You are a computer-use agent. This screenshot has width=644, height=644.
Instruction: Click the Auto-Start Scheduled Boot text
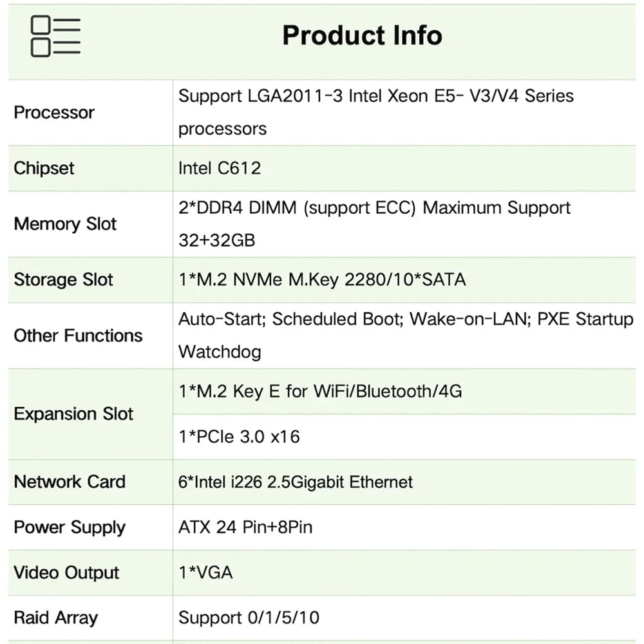pos(406,335)
